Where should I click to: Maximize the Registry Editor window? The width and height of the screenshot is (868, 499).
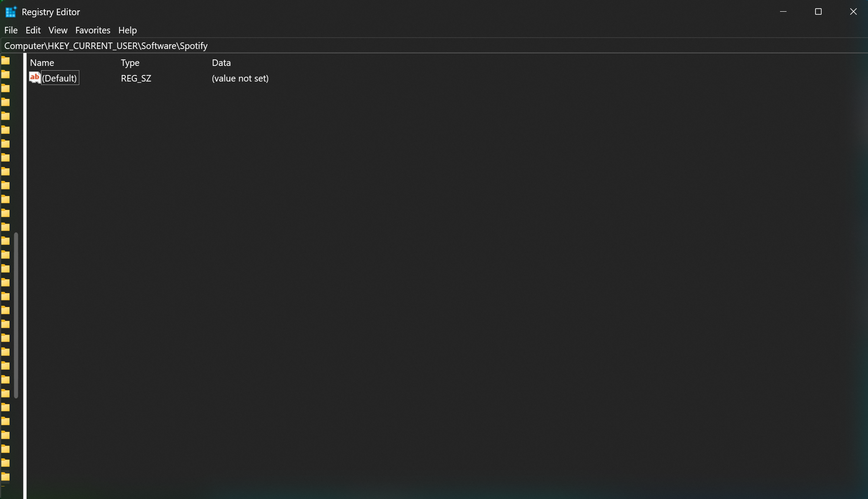click(818, 12)
